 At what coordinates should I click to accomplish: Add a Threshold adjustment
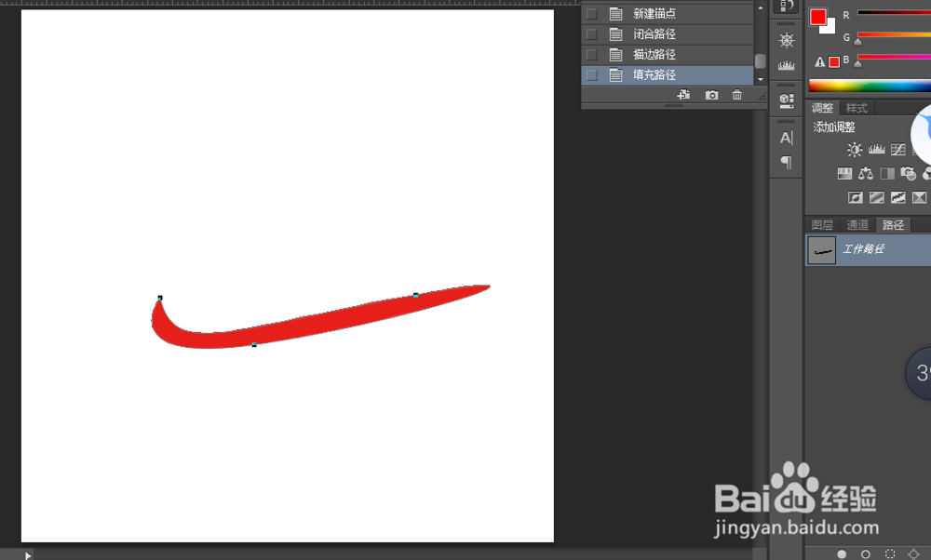pyautogui.click(x=897, y=197)
